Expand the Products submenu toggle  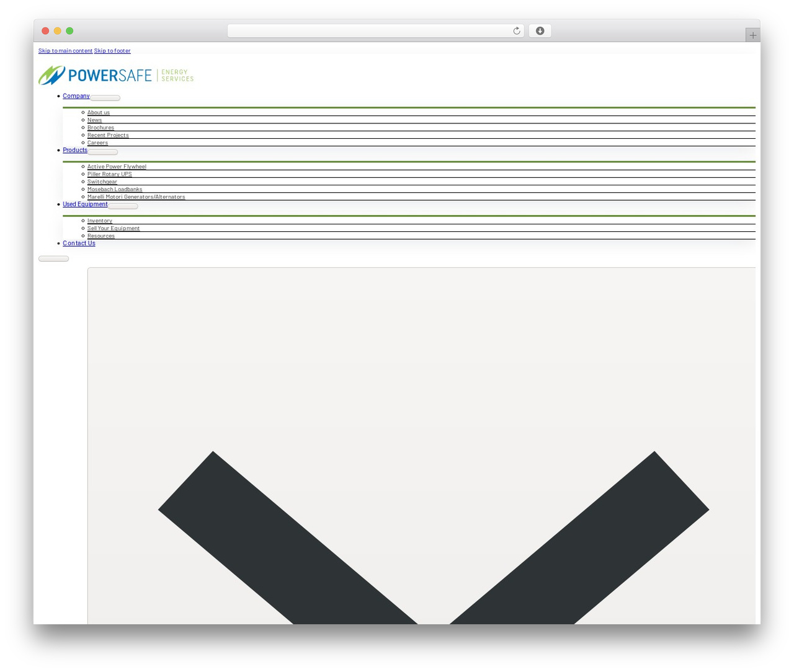[102, 152]
